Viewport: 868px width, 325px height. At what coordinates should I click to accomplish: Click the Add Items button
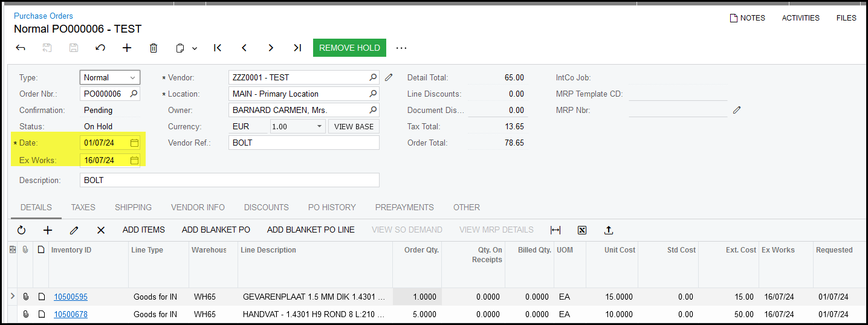click(143, 230)
